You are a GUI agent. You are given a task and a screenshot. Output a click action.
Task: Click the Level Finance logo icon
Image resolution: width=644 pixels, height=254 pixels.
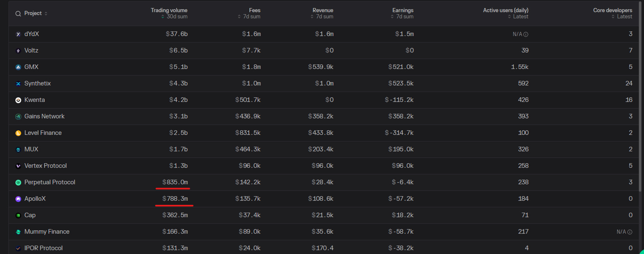pyautogui.click(x=18, y=133)
